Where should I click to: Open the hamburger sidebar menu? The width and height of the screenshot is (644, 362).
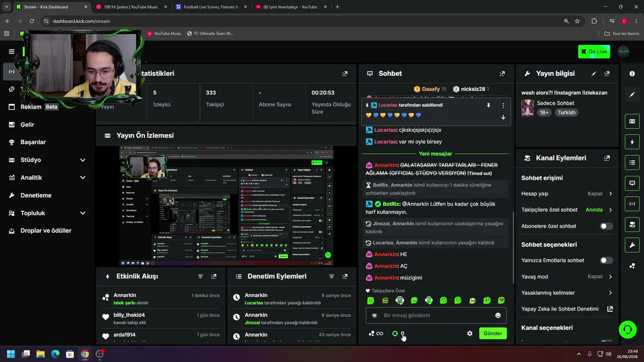[x=12, y=51]
